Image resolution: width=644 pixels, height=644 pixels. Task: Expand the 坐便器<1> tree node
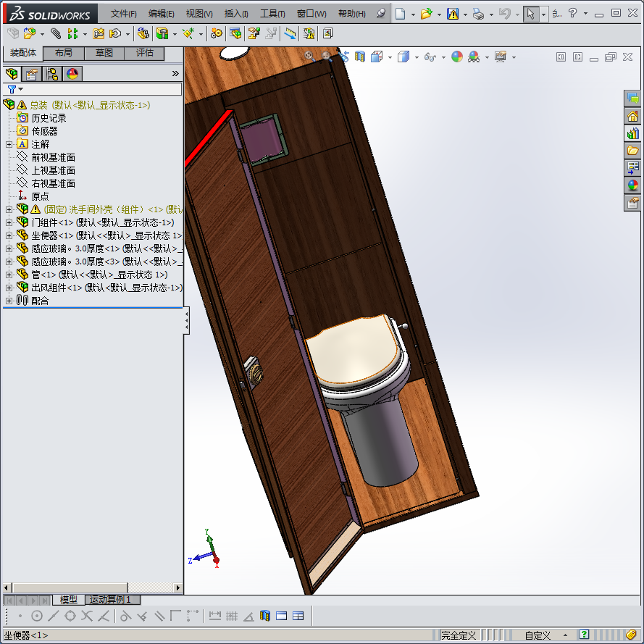point(9,235)
